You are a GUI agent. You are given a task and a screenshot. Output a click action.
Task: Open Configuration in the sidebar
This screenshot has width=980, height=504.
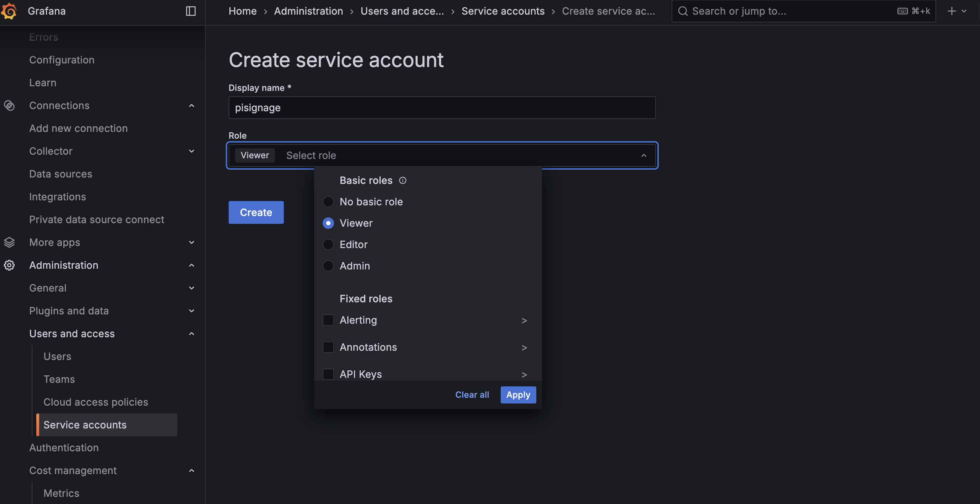[62, 60]
